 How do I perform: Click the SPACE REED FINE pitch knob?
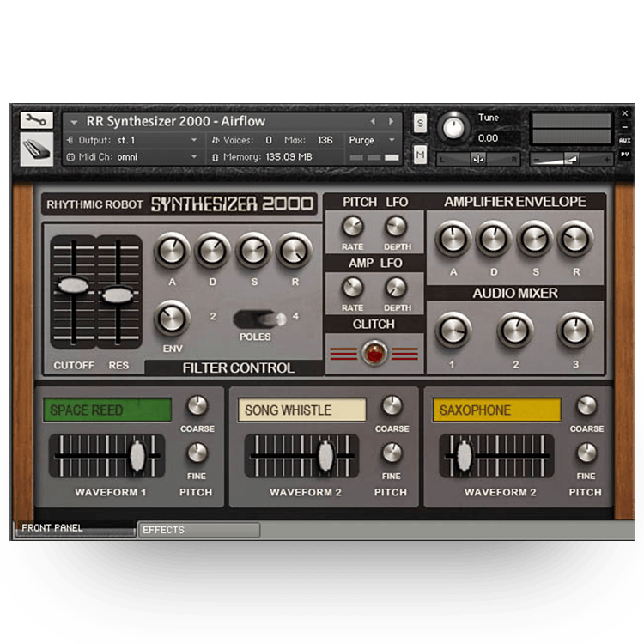tap(197, 453)
